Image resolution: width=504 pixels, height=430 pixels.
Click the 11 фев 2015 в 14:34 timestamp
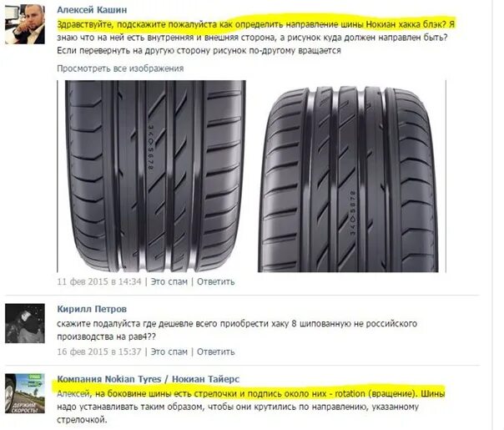99,281
